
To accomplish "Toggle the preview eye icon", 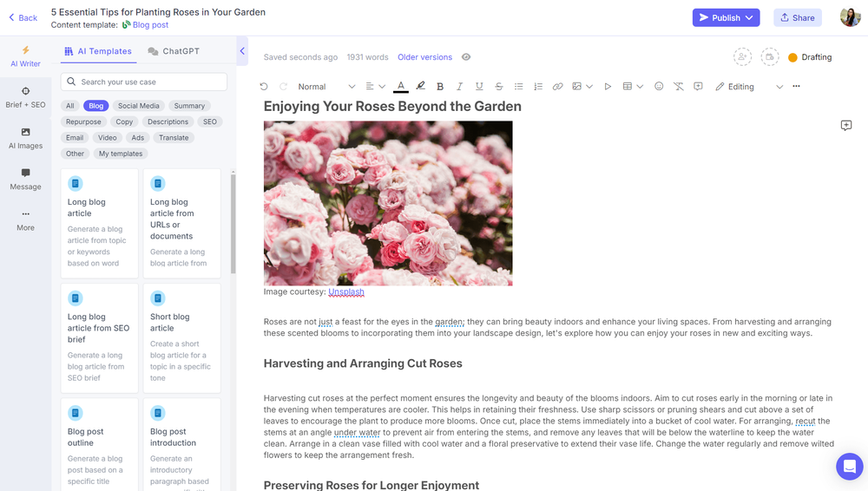I will (466, 57).
